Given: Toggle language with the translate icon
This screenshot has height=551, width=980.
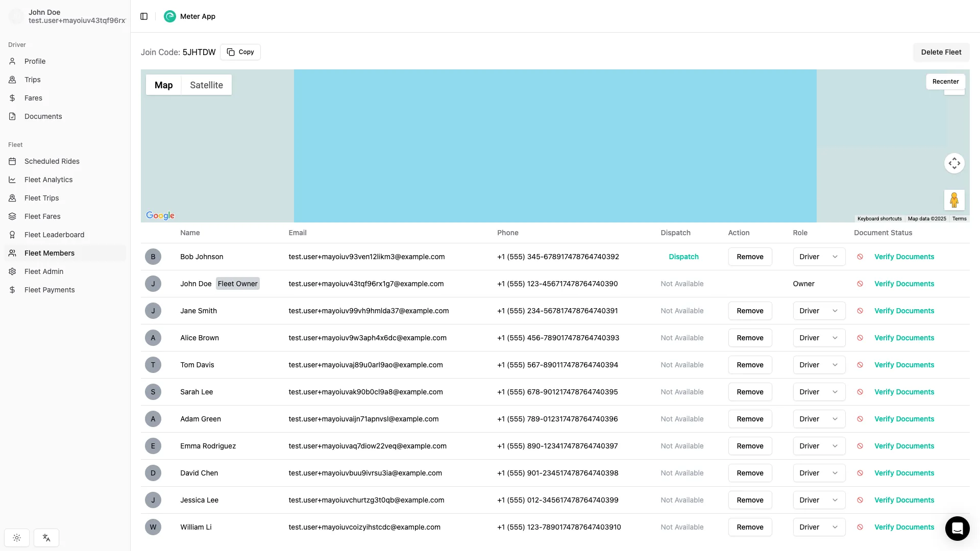Looking at the screenshot, I should [x=46, y=538].
